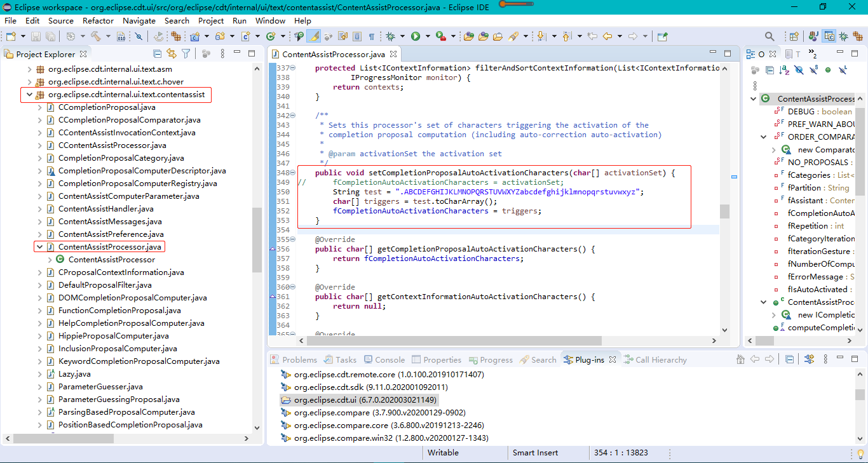Image resolution: width=868 pixels, height=463 pixels.
Task: Expand Lazy.java tree node
Action: (x=39, y=374)
